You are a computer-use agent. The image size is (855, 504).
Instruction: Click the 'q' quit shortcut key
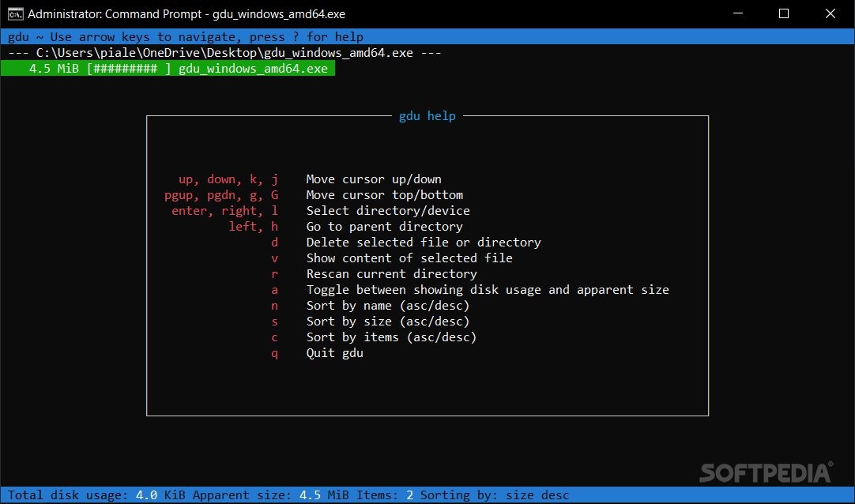click(x=275, y=354)
